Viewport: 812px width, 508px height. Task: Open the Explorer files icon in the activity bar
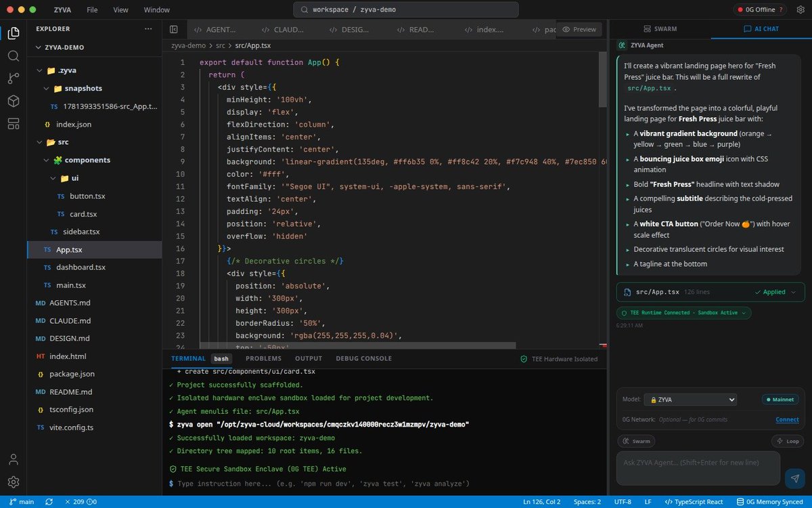[x=14, y=33]
